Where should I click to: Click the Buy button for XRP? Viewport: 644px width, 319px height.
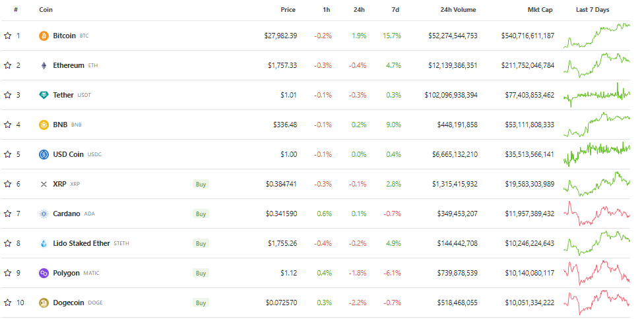(x=201, y=184)
